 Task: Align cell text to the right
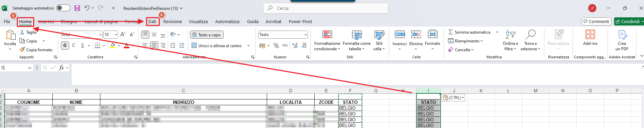(163, 45)
